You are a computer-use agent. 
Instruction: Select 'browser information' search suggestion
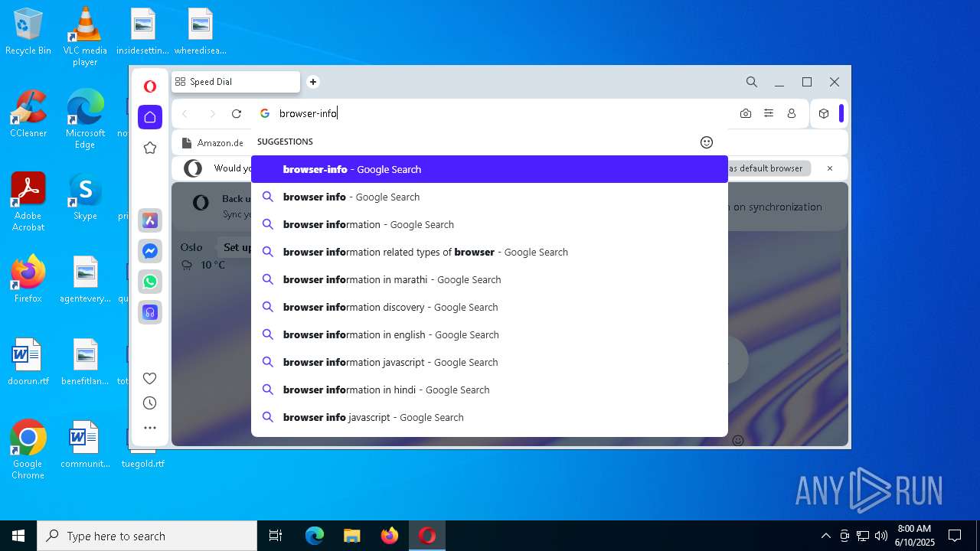pos(489,224)
